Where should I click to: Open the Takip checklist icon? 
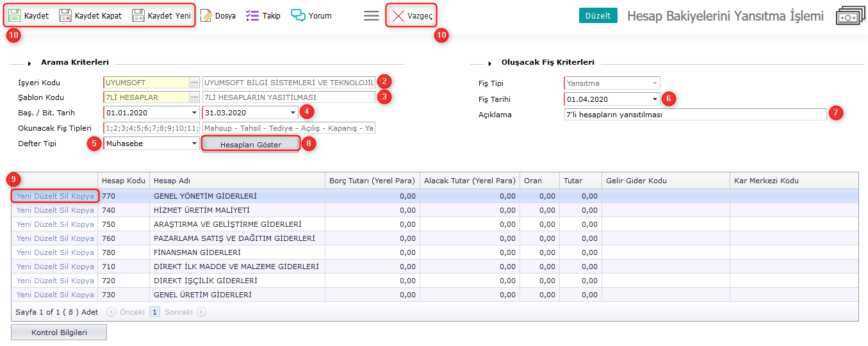pyautogui.click(x=252, y=15)
